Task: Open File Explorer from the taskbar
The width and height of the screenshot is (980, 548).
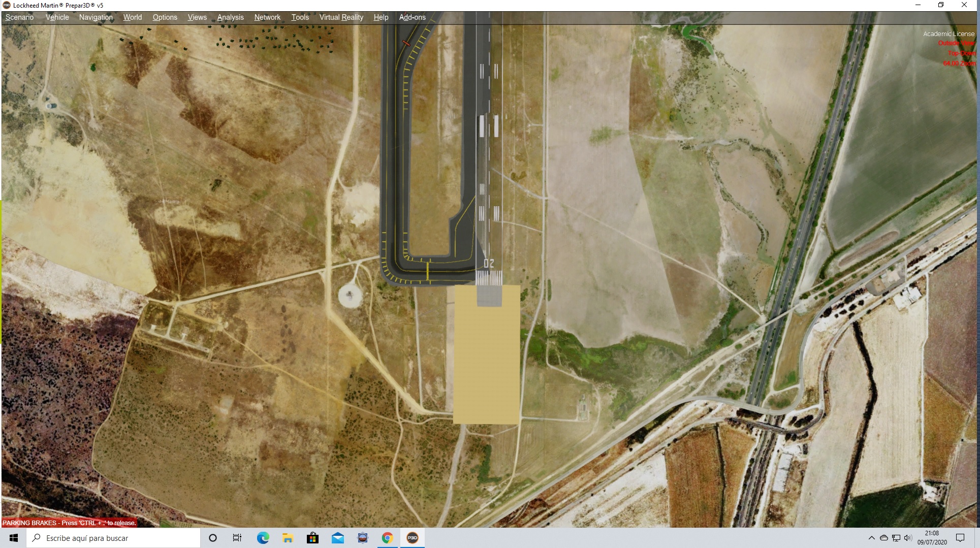Action: coord(288,538)
